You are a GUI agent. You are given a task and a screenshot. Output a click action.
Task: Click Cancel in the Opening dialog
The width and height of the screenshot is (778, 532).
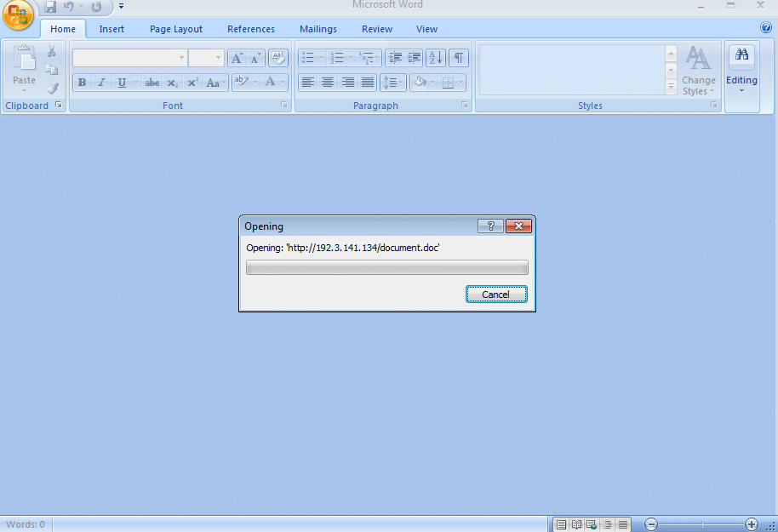(496, 295)
